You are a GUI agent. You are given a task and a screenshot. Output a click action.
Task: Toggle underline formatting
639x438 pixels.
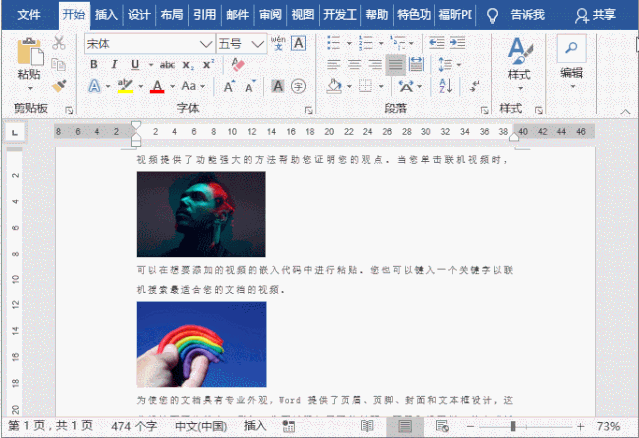135,64
